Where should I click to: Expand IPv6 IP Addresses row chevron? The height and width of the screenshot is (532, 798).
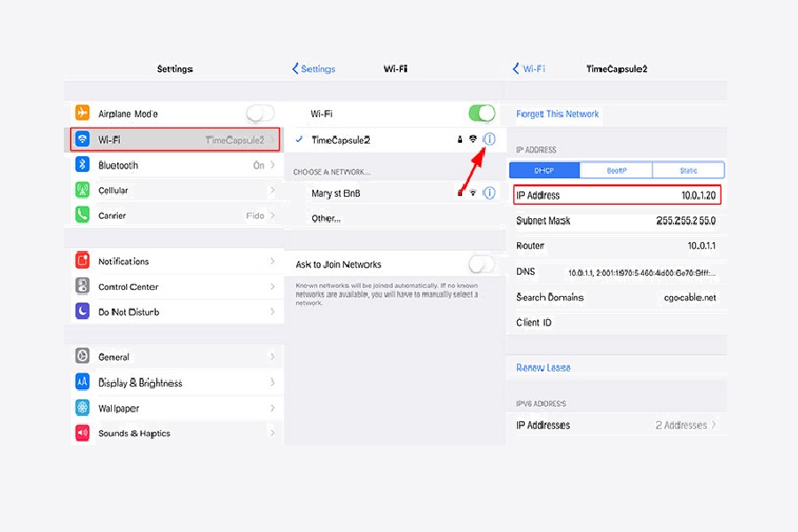714,425
